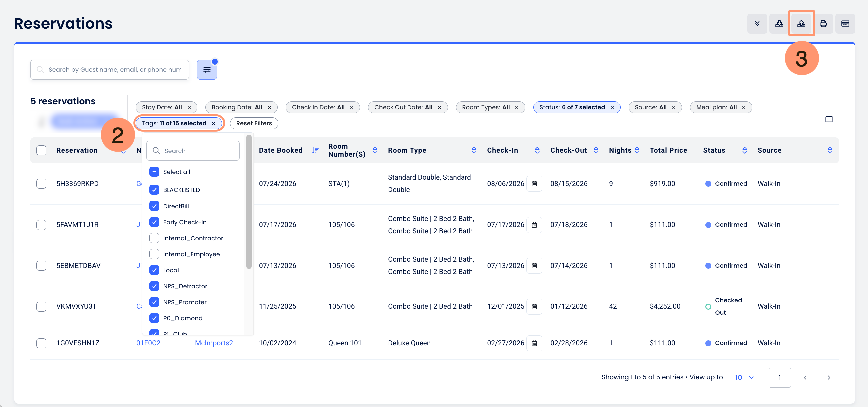This screenshot has width=868, height=407.
Task: Open the filter settings icon button
Action: point(207,69)
